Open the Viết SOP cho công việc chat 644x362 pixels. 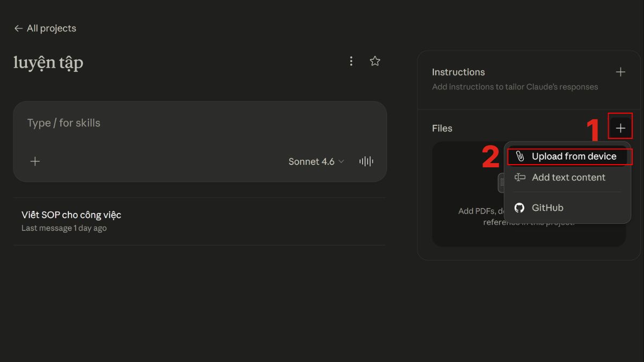click(199, 221)
